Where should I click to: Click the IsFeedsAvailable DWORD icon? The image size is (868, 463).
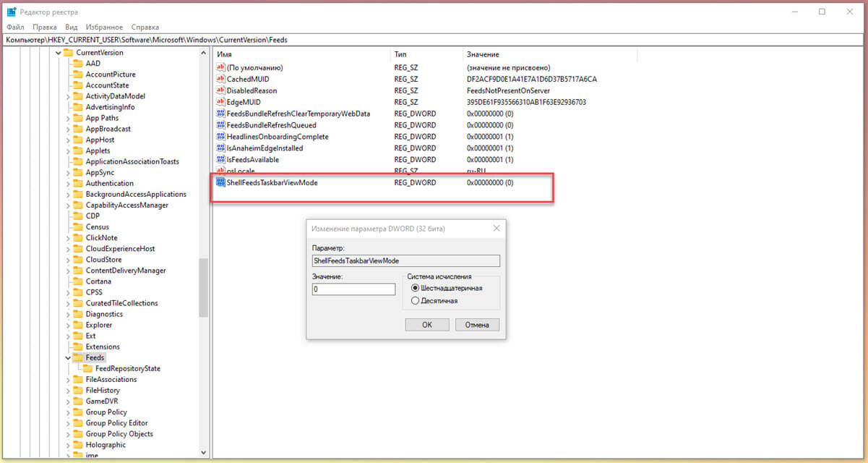pos(221,160)
